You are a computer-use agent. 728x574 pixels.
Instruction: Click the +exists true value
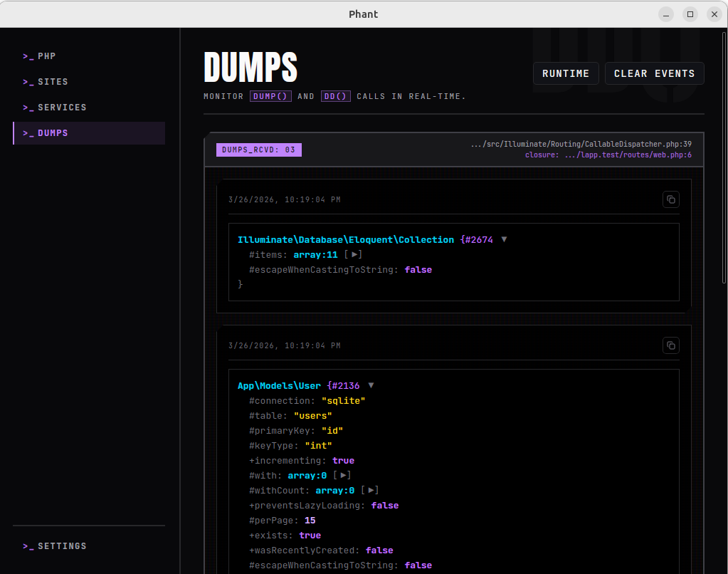[x=310, y=536]
